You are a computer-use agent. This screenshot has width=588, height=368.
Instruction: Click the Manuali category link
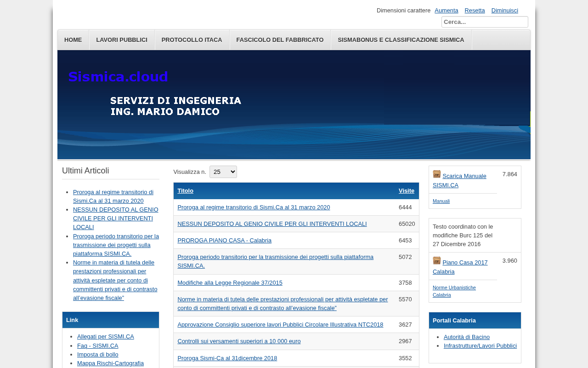point(441,201)
